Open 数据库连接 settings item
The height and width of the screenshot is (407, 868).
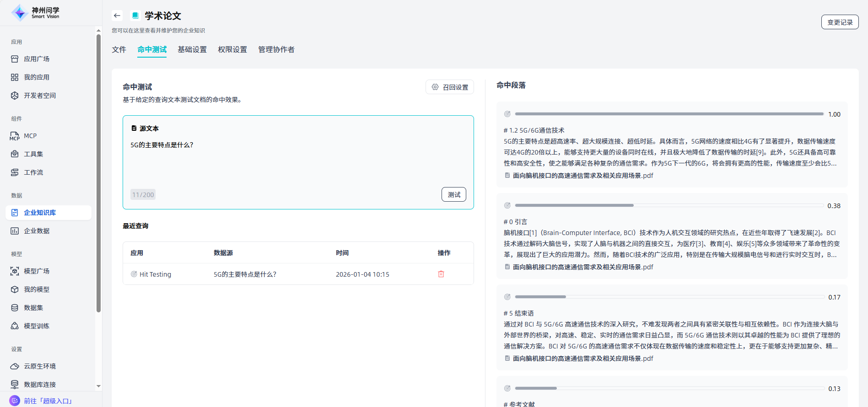[40, 385]
